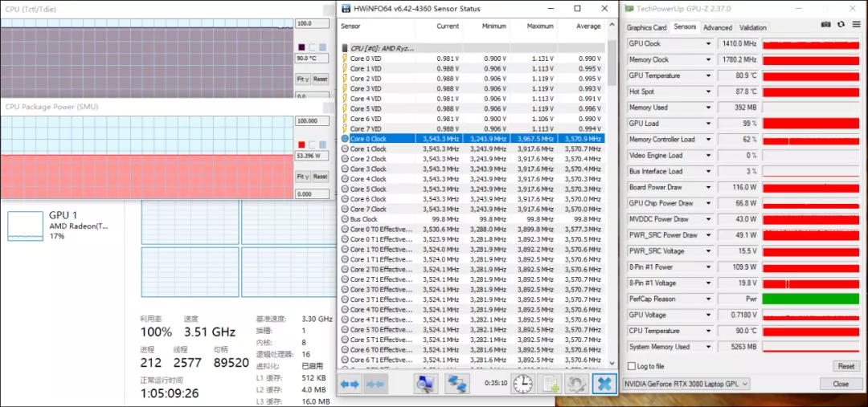868x407 pixels.
Task: Select the Core 4 T0 Effective row
Action: (x=471, y=310)
